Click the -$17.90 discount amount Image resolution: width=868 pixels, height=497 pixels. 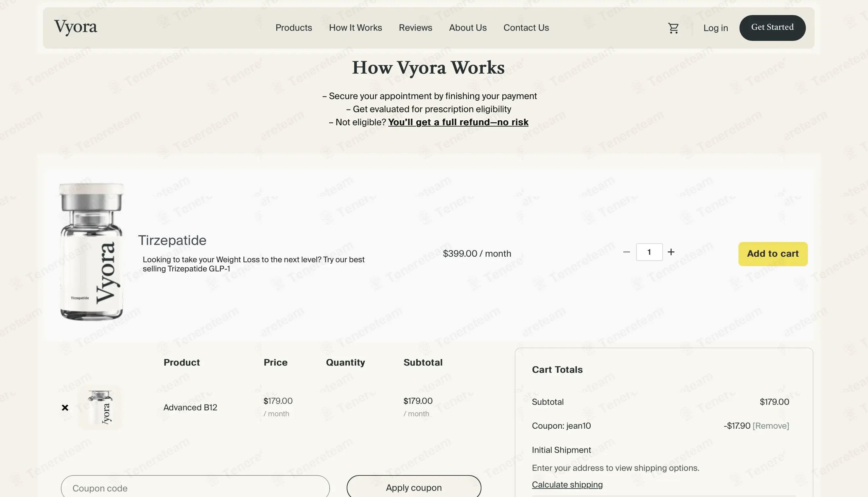[x=737, y=426]
